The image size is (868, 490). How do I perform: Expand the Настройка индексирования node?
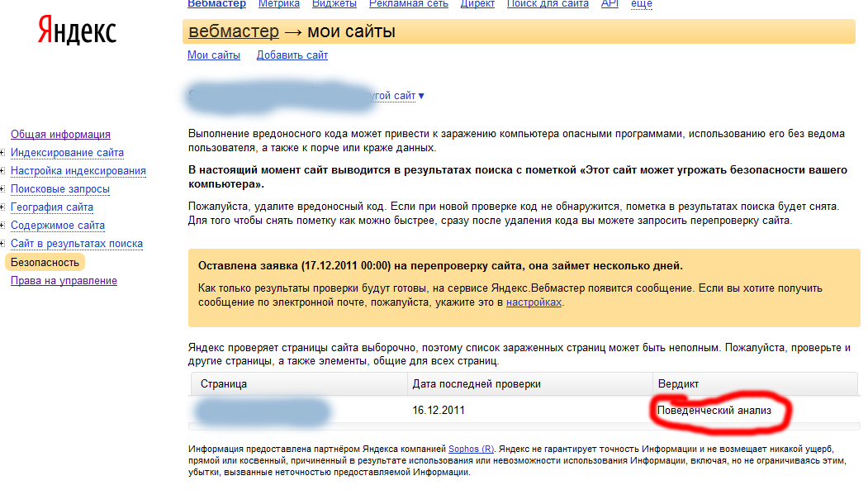coord(2,171)
